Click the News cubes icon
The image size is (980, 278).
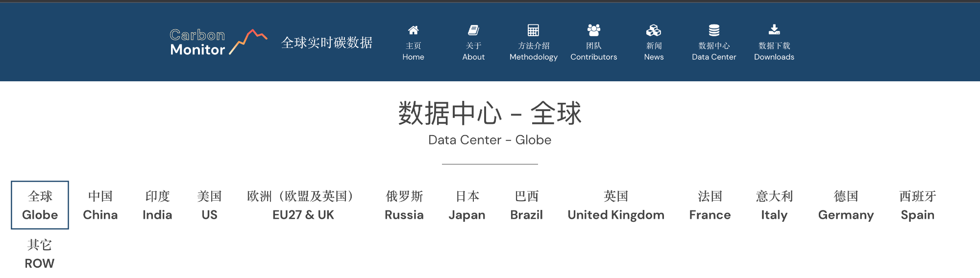[654, 30]
